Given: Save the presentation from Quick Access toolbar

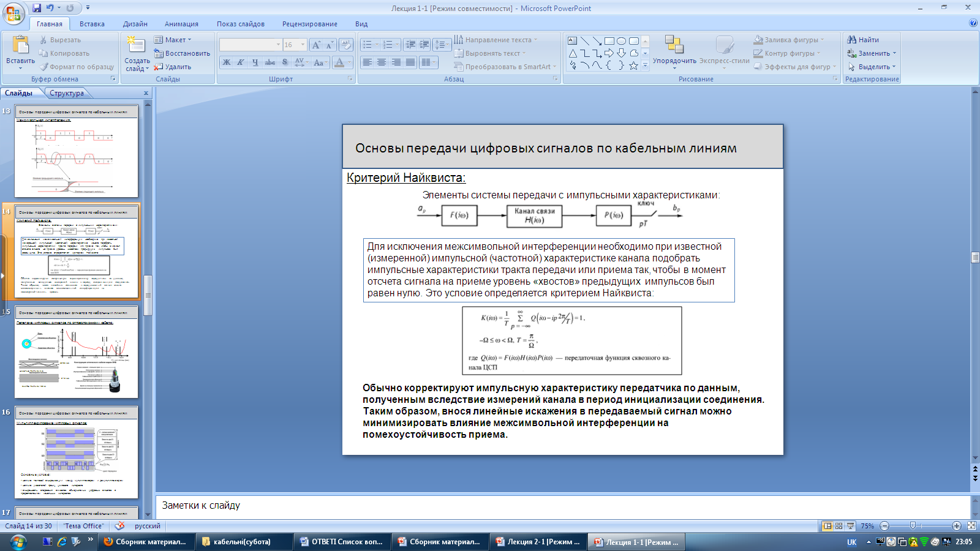Looking at the screenshot, I should pos(37,8).
